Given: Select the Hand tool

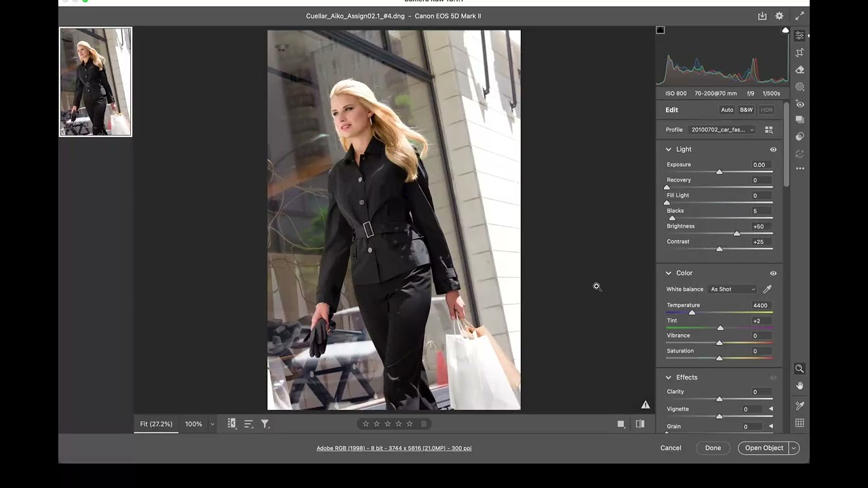Looking at the screenshot, I should (800, 386).
